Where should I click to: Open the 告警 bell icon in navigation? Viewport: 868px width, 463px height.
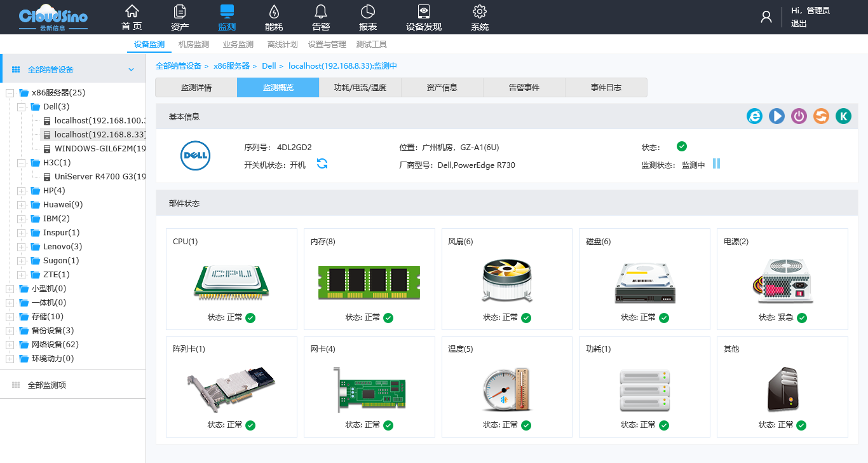coord(321,17)
